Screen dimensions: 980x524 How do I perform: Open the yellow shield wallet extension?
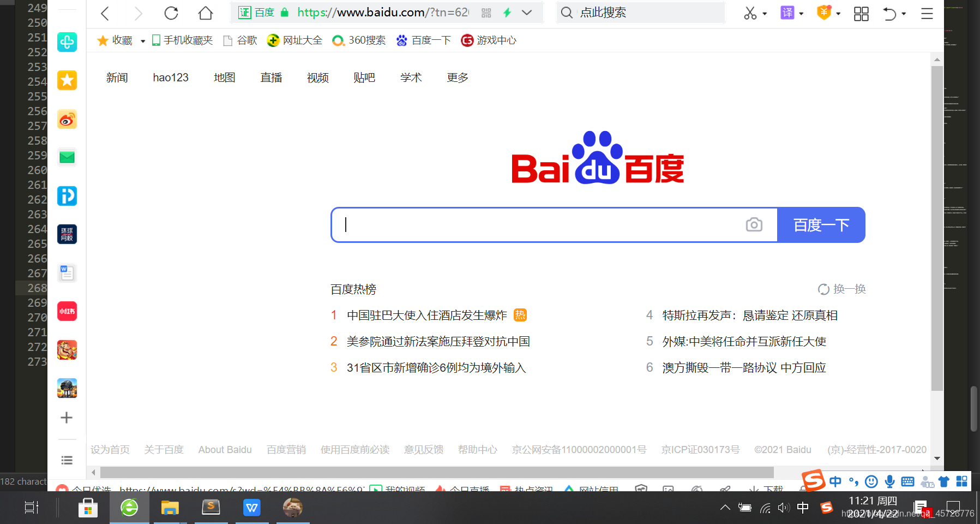point(824,13)
